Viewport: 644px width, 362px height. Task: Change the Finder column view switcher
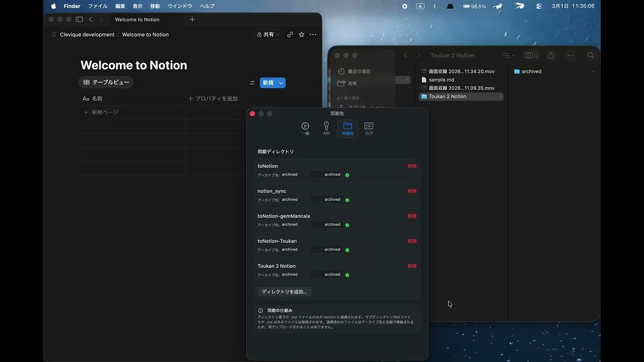coord(531,55)
